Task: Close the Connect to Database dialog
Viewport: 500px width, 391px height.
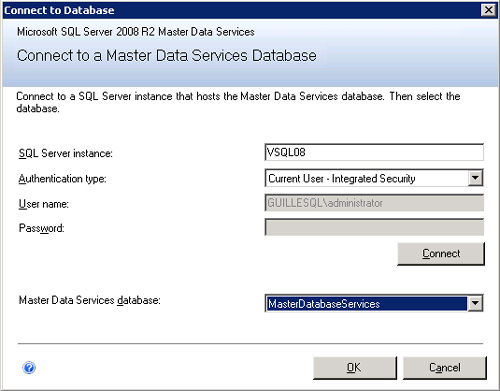Action: click(x=488, y=10)
